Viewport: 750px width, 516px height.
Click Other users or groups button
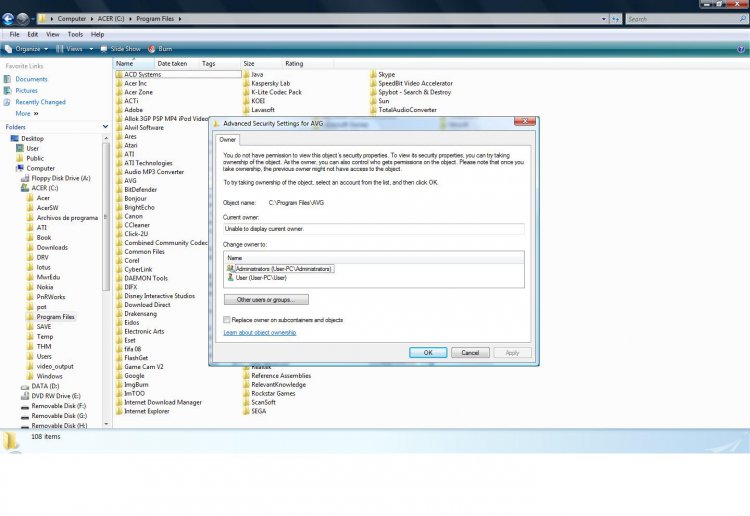(266, 300)
